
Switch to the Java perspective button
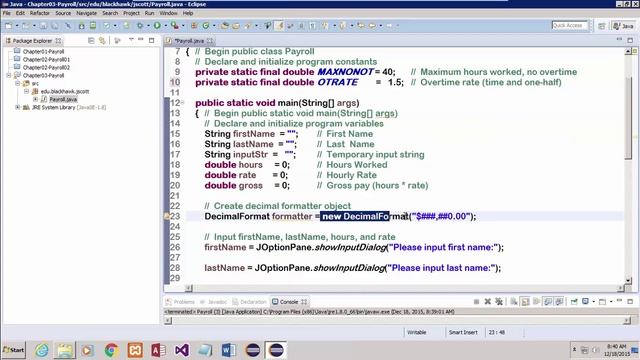point(623,26)
